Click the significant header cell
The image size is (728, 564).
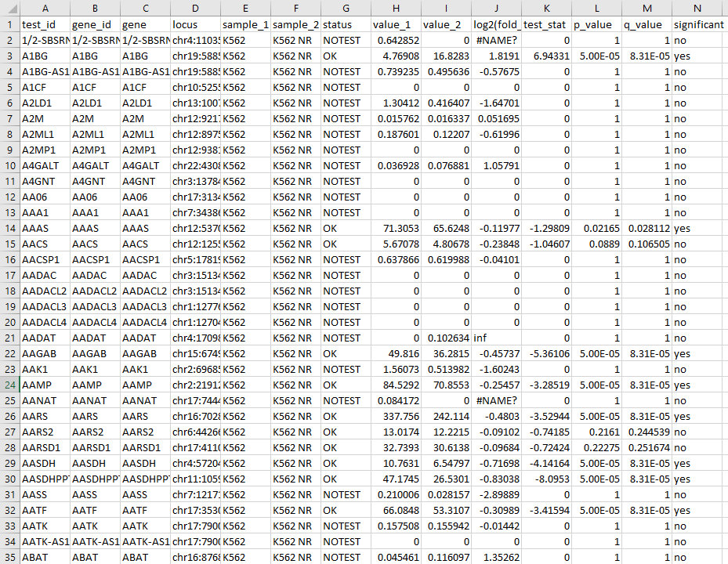tap(699, 24)
